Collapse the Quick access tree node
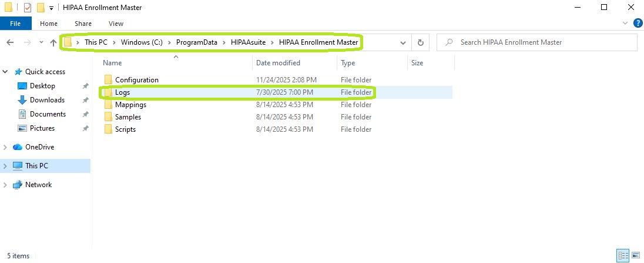Image resolution: width=644 pixels, height=263 pixels. [x=5, y=72]
